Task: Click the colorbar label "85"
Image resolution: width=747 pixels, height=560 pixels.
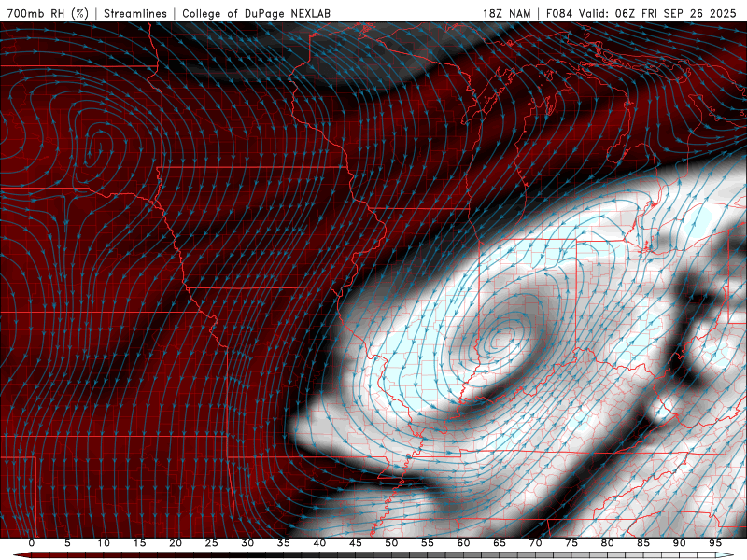Action: (643, 543)
